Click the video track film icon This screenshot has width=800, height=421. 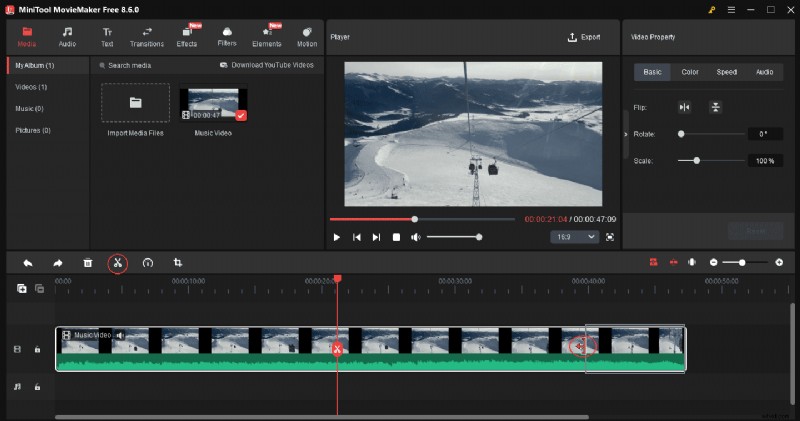[17, 350]
